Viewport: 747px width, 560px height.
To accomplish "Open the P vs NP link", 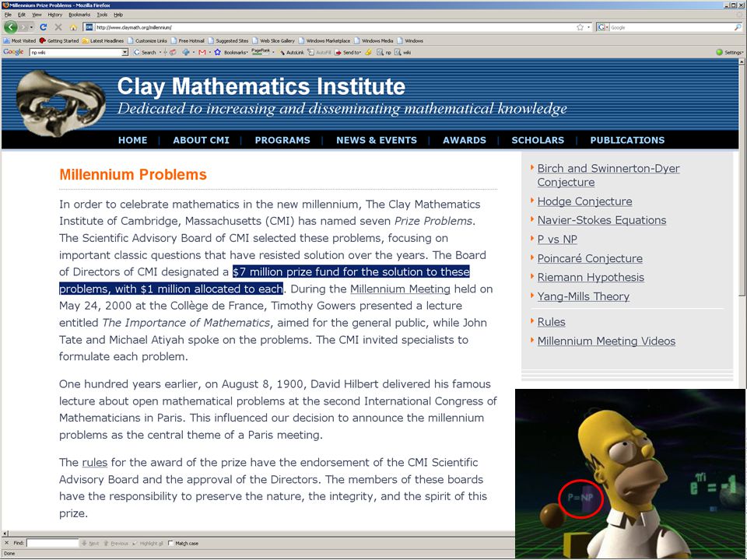I will point(557,239).
